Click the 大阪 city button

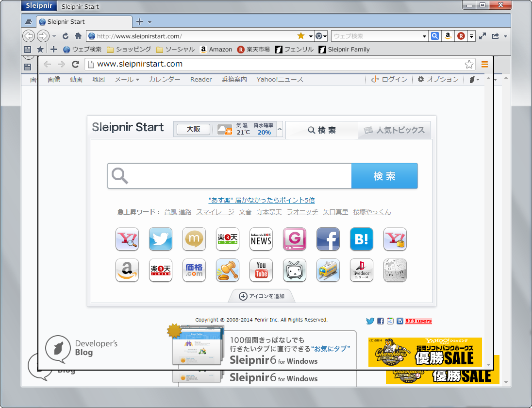pyautogui.click(x=193, y=129)
